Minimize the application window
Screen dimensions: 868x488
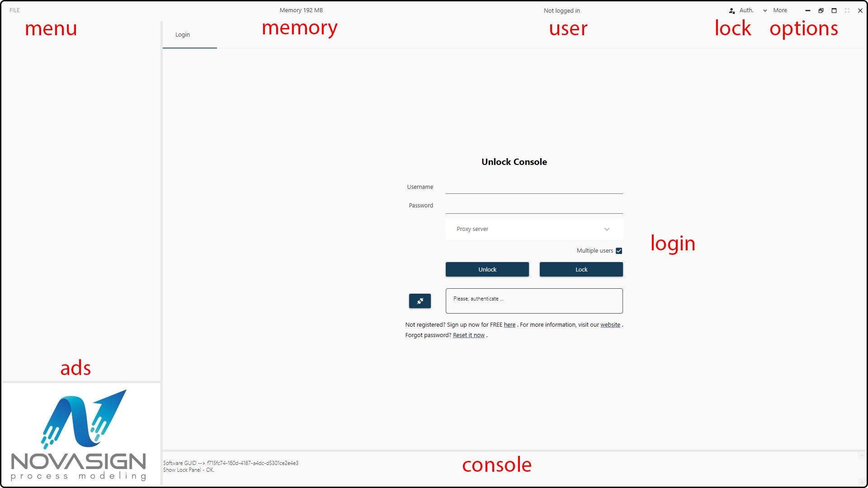808,10
